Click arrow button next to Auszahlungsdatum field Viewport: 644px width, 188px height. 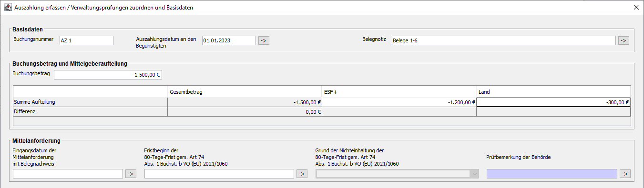[x=264, y=40]
